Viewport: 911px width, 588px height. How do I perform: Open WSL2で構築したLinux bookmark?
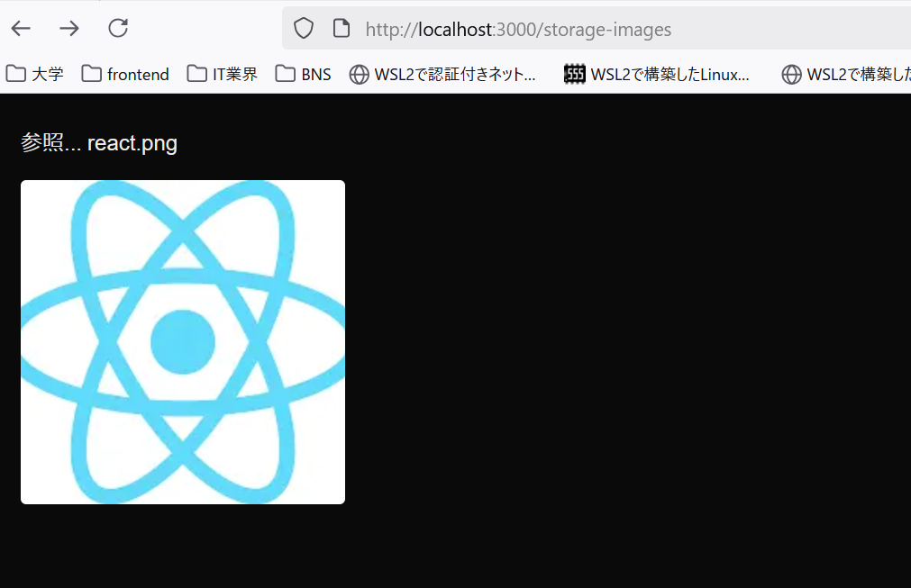[x=657, y=75]
